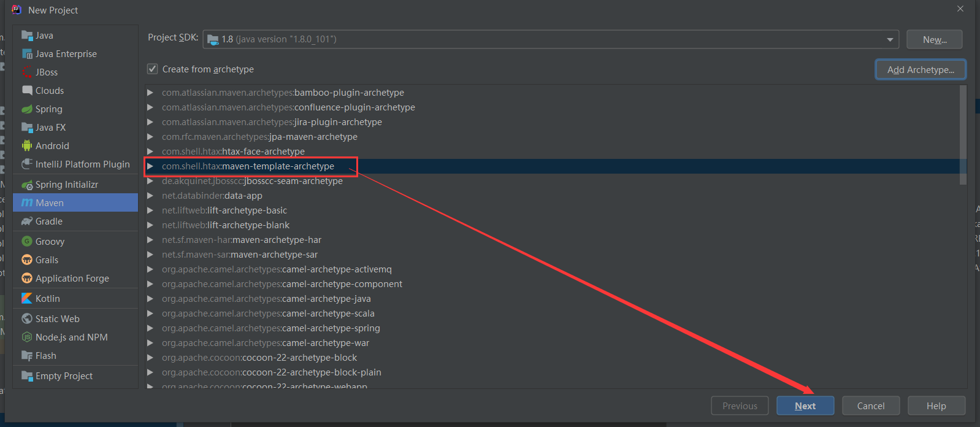
Task: Click the Node.js and NPM icon
Action: pyautogui.click(x=27, y=337)
